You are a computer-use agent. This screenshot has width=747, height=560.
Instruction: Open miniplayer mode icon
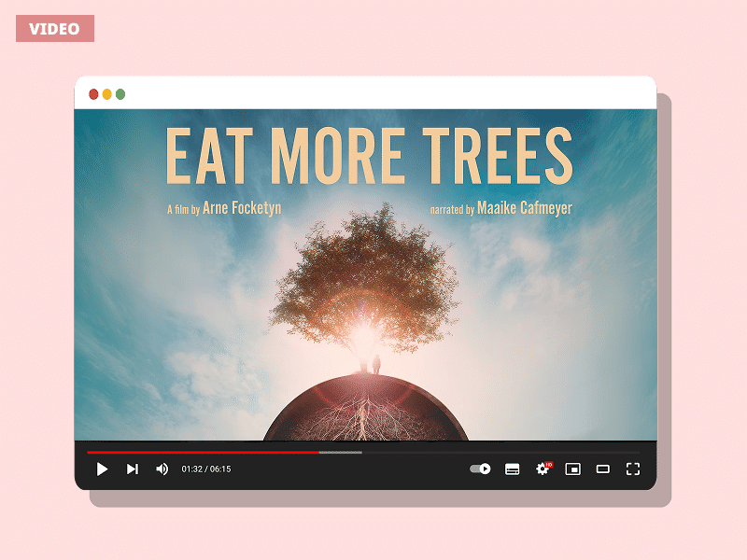(572, 469)
